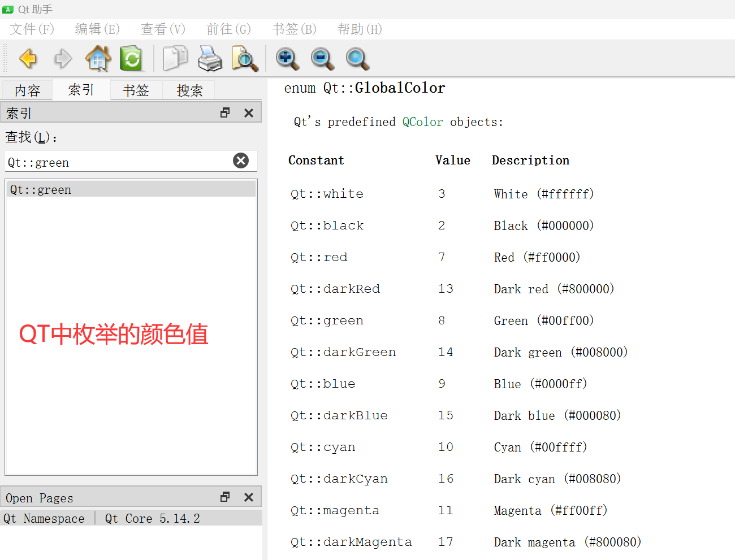Click the Qt::darkCyan constant
This screenshot has height=560, width=735.
pos(339,479)
